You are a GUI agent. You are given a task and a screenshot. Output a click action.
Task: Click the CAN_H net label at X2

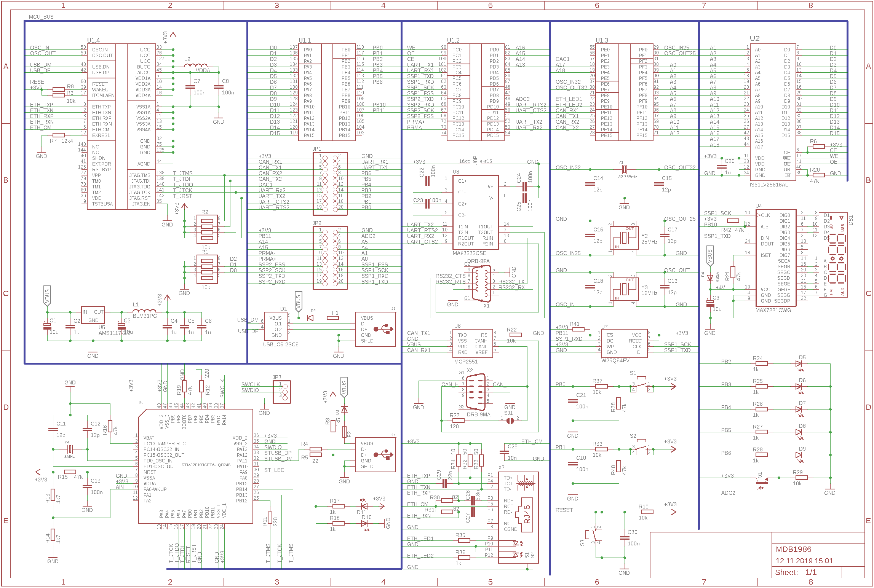click(450, 384)
